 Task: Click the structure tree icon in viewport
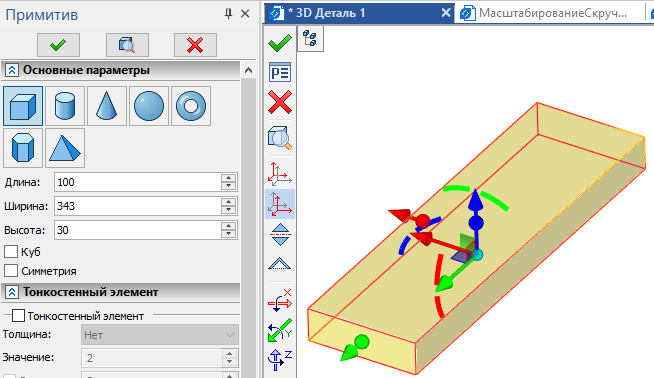pyautogui.click(x=310, y=38)
